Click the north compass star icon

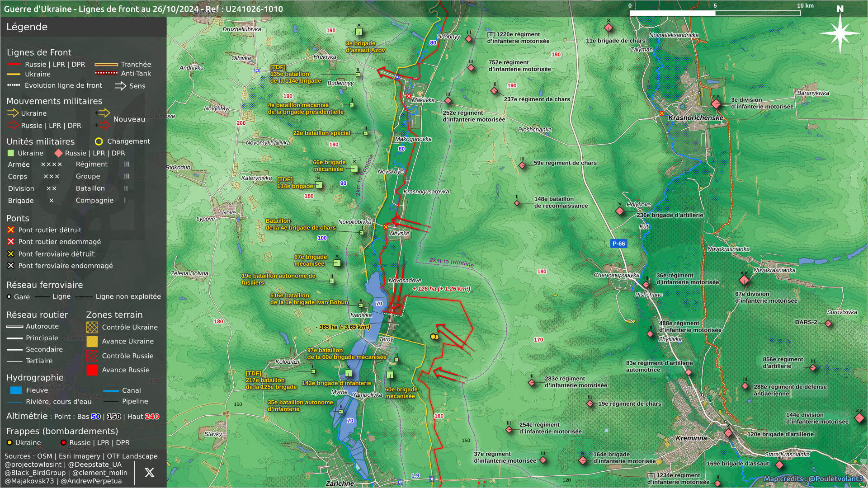(x=840, y=33)
